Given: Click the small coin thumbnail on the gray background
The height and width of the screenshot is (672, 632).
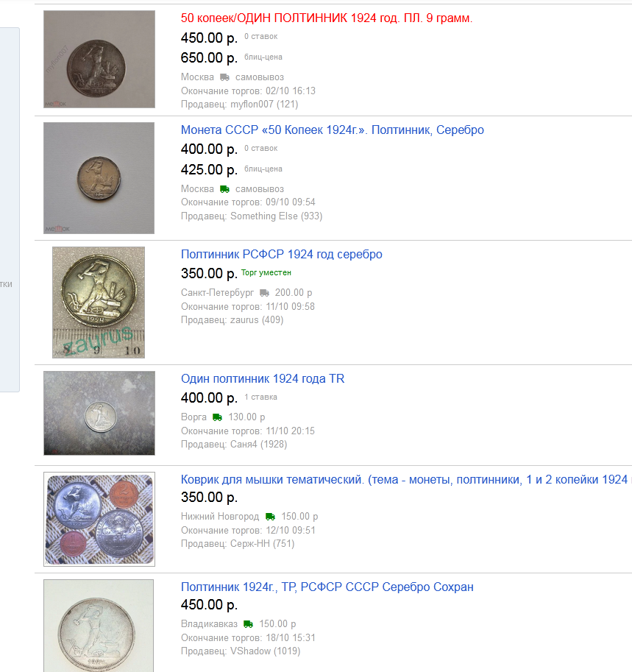Looking at the screenshot, I should click(99, 178).
